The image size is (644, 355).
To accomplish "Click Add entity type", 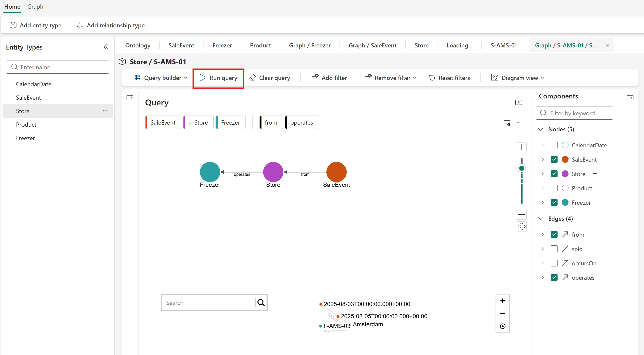I will [x=35, y=25].
